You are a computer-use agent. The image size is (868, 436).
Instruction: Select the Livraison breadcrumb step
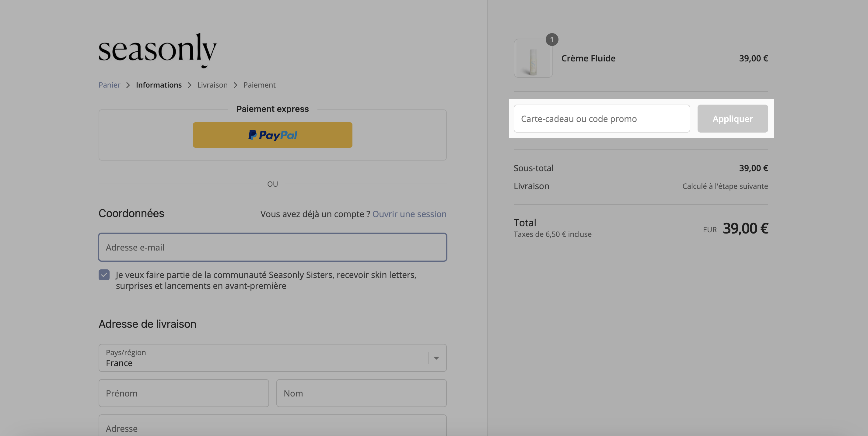tap(213, 85)
